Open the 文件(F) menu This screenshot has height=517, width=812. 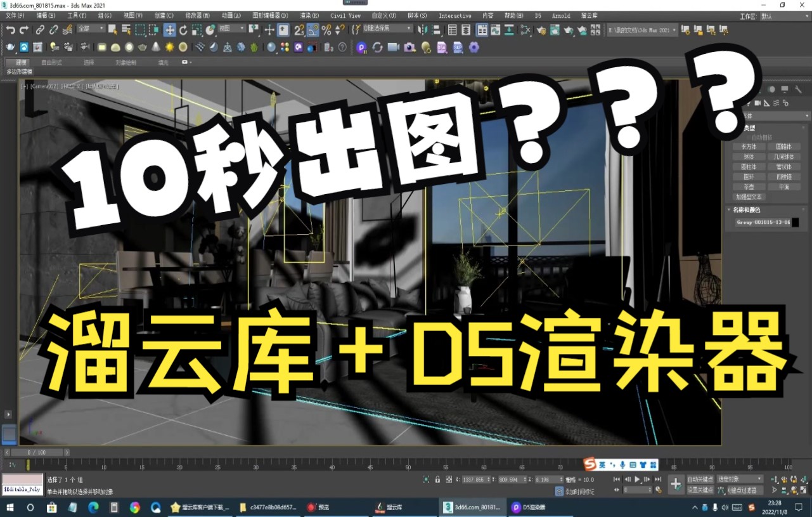(15, 15)
